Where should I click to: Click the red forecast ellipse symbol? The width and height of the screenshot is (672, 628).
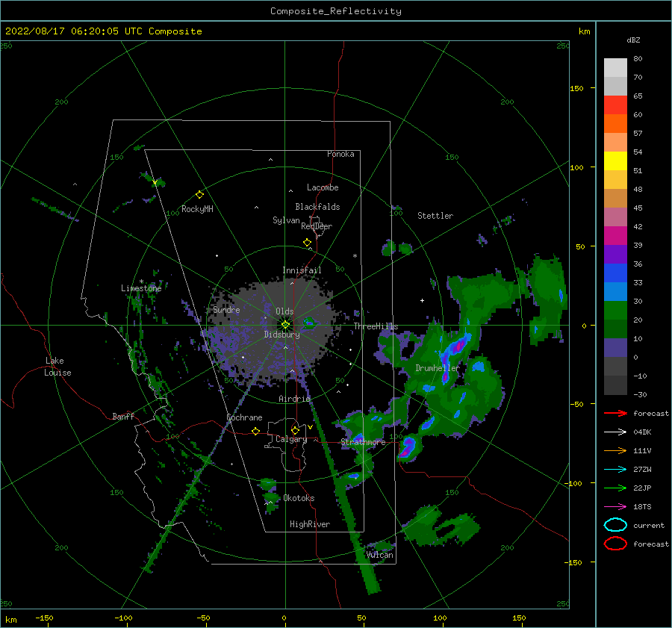pos(615,544)
